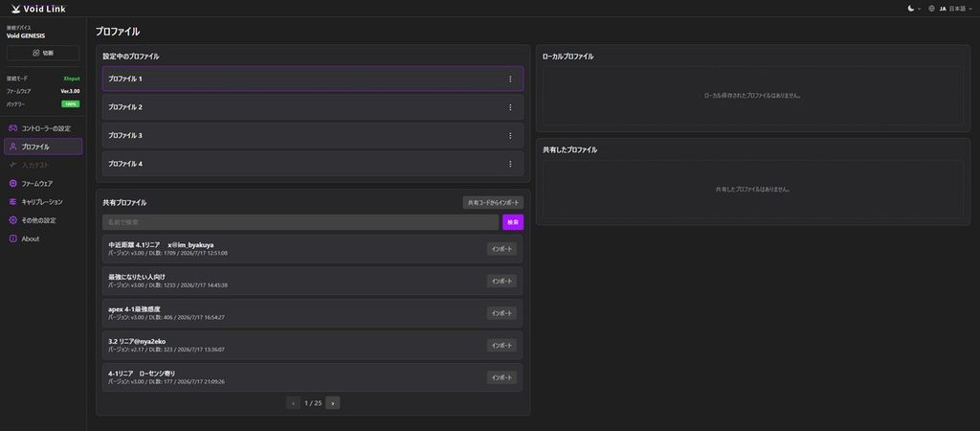The width and height of the screenshot is (980, 431).
Task: Click the ローカル保存されたプロファイルはありません message
Action: 752,96
